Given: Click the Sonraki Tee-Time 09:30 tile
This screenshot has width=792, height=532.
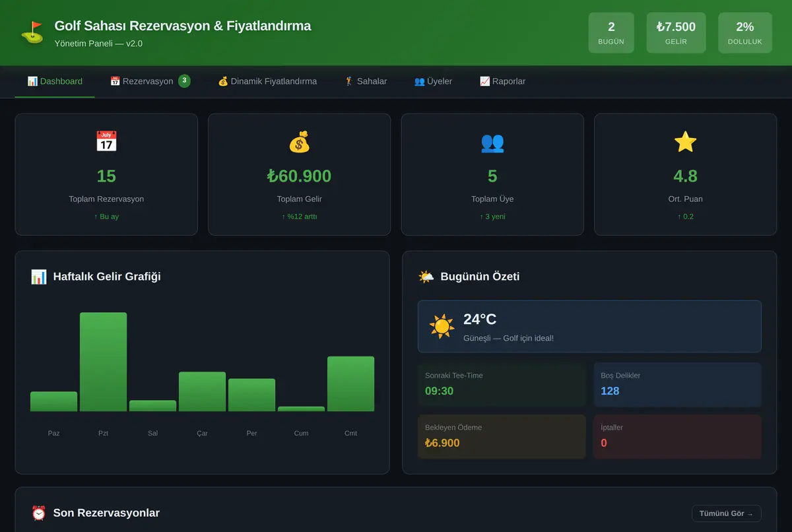Looking at the screenshot, I should (502, 385).
